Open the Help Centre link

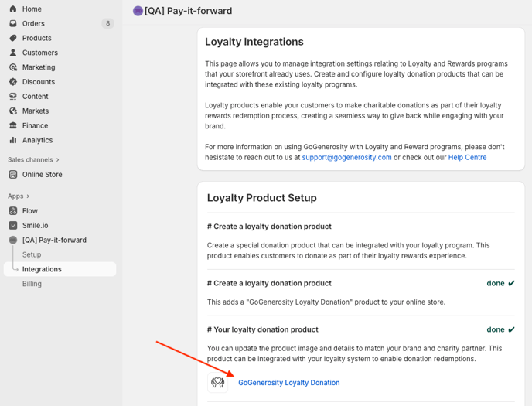(467, 157)
